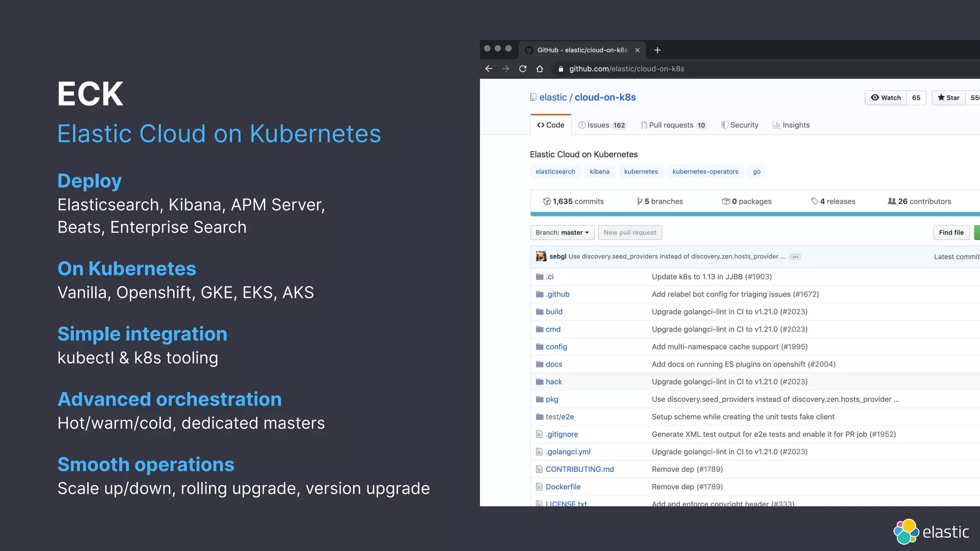The image size is (980, 551).
Task: View the 0 packages
Action: pos(746,201)
